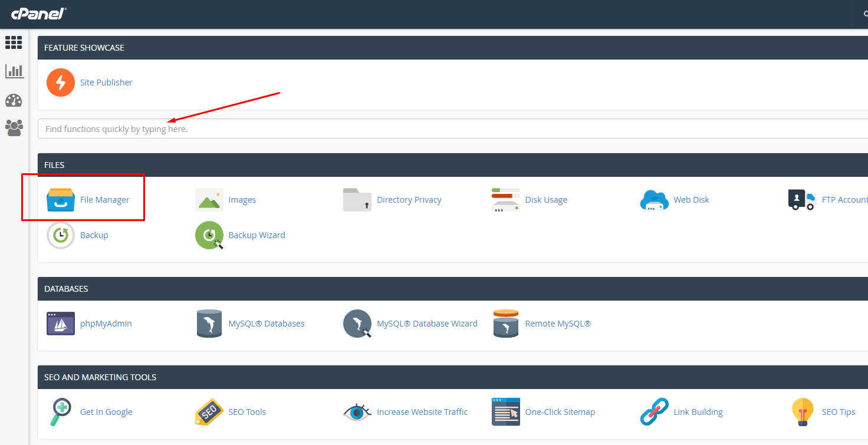Collapse the DATABASES section header
Screen dimensions: 868x445
tap(453, 289)
